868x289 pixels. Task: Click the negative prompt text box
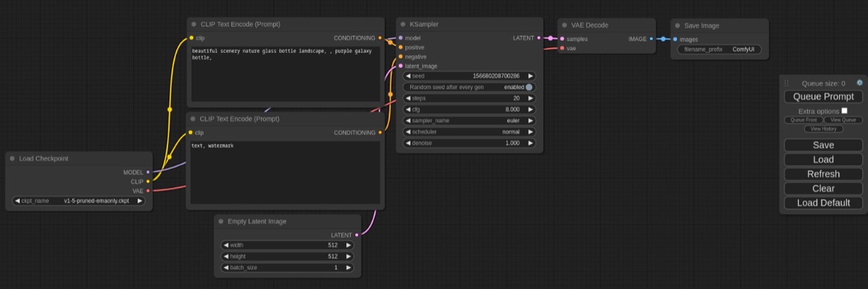pyautogui.click(x=285, y=172)
